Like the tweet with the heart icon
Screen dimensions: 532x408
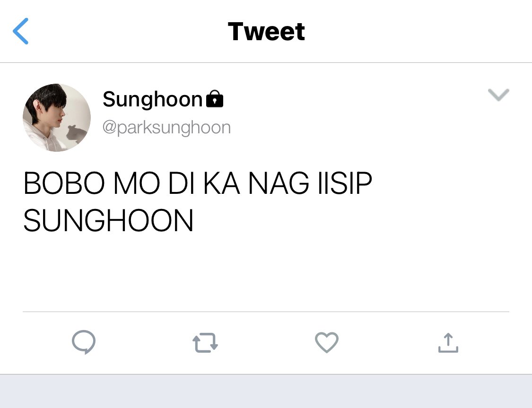(327, 343)
